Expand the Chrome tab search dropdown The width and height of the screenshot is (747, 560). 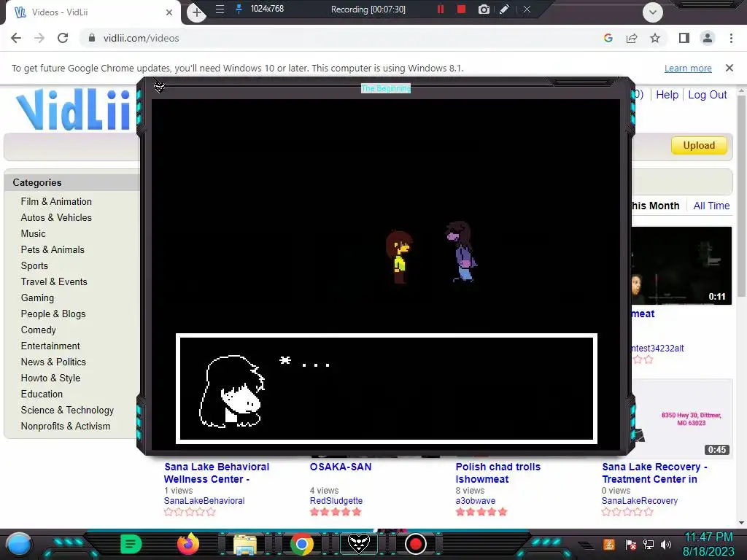[x=653, y=12]
